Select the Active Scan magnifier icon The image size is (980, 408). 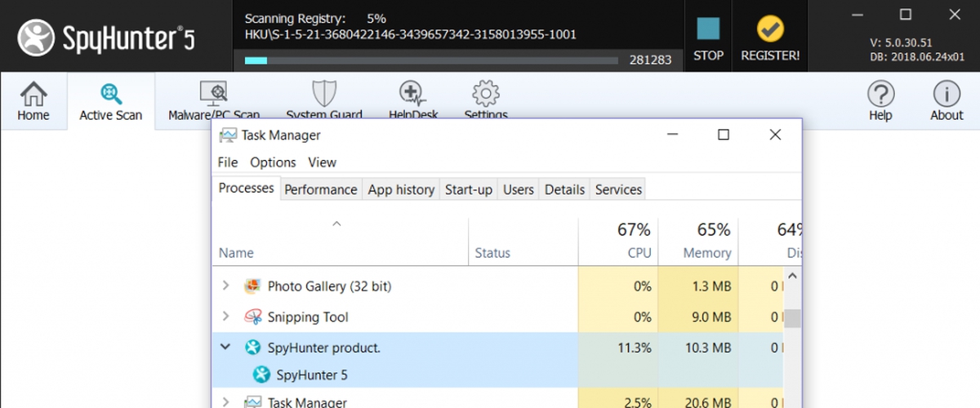pyautogui.click(x=111, y=93)
